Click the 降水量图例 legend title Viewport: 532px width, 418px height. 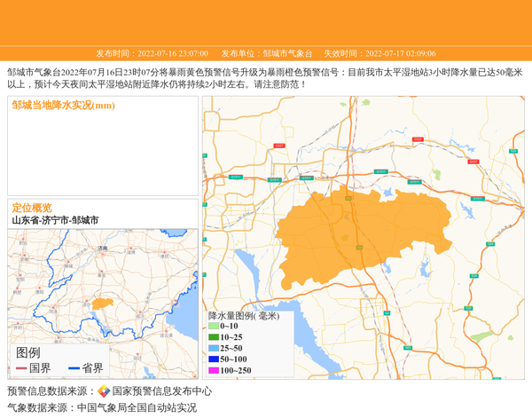tap(244, 316)
